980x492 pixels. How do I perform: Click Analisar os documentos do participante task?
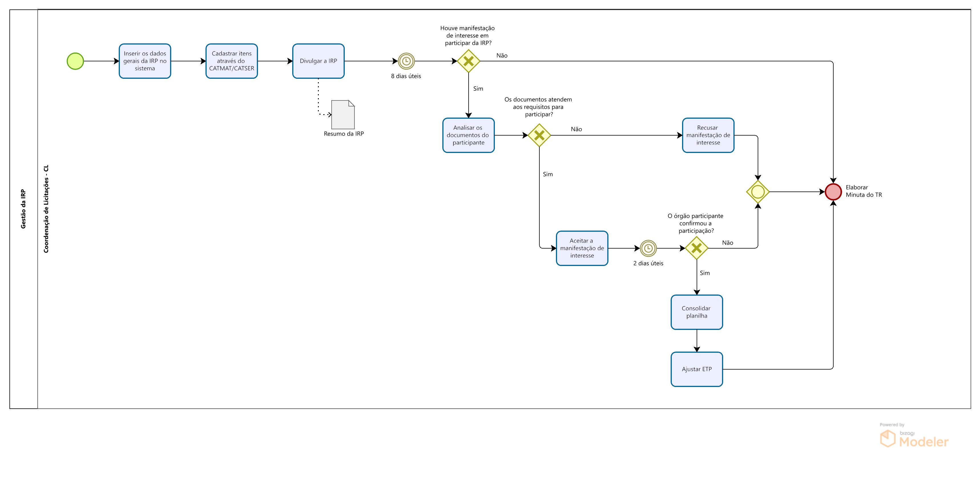[x=468, y=136]
